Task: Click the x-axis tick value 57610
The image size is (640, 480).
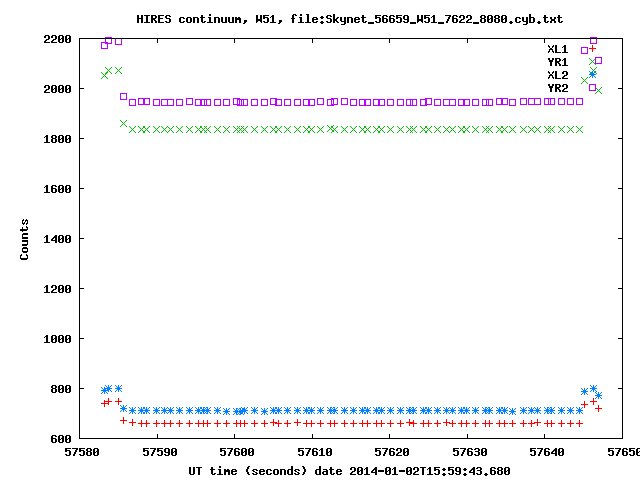Action: click(x=314, y=452)
